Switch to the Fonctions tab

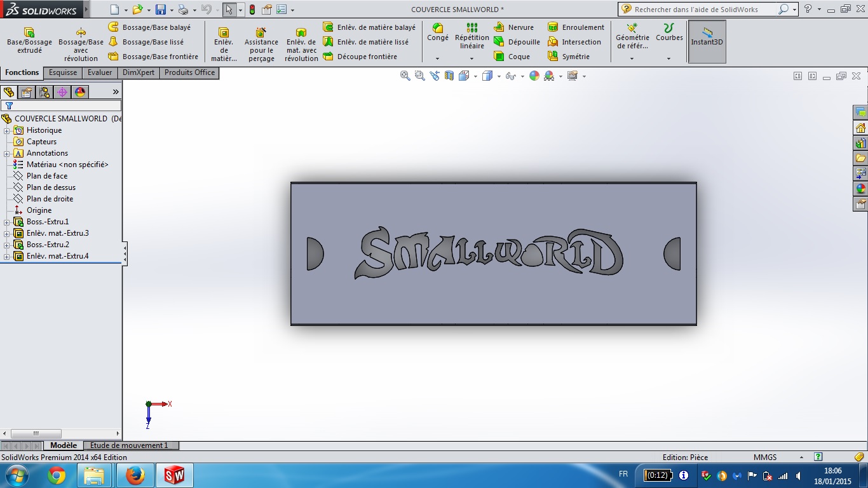(22, 72)
